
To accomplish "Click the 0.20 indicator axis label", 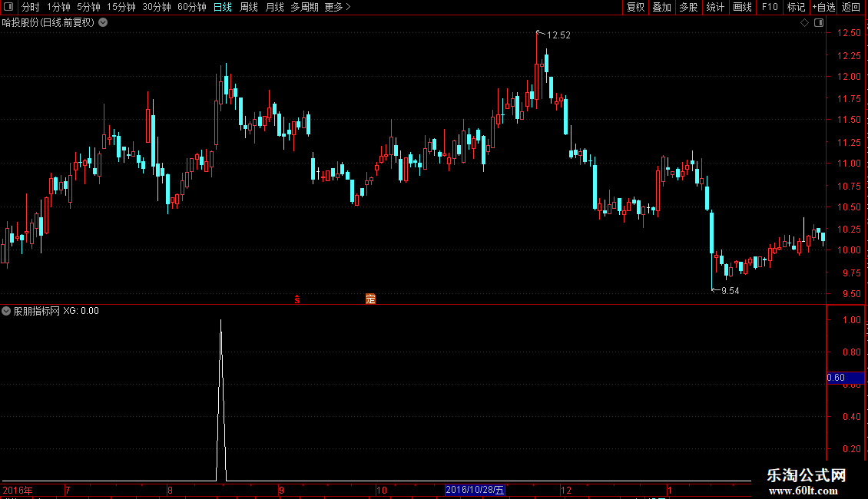I will 851,449.
